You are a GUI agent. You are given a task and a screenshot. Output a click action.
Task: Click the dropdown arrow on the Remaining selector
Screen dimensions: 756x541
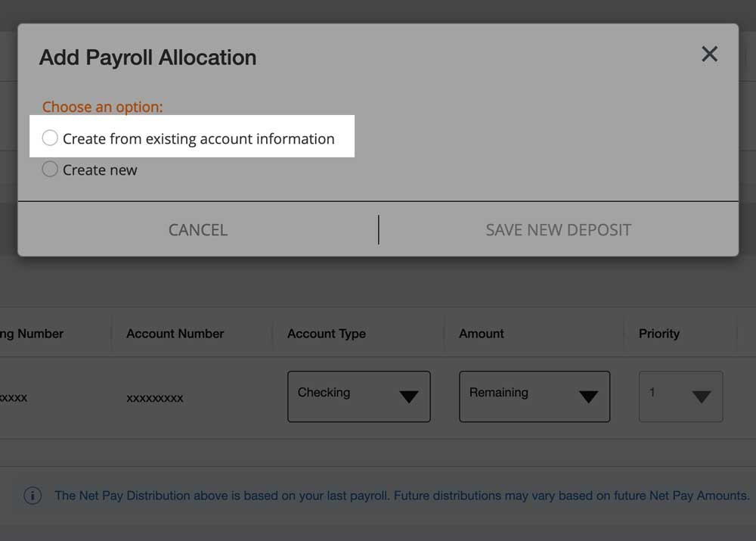pos(588,396)
